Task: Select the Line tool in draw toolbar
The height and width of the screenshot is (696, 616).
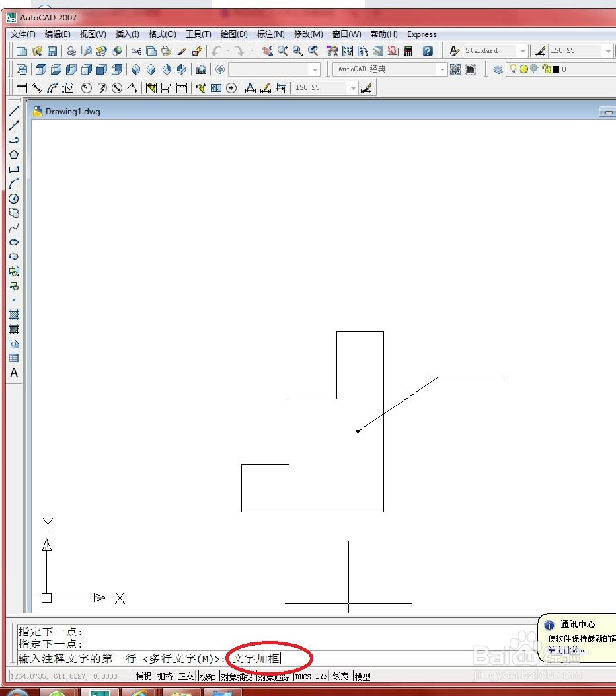Action: (14, 111)
